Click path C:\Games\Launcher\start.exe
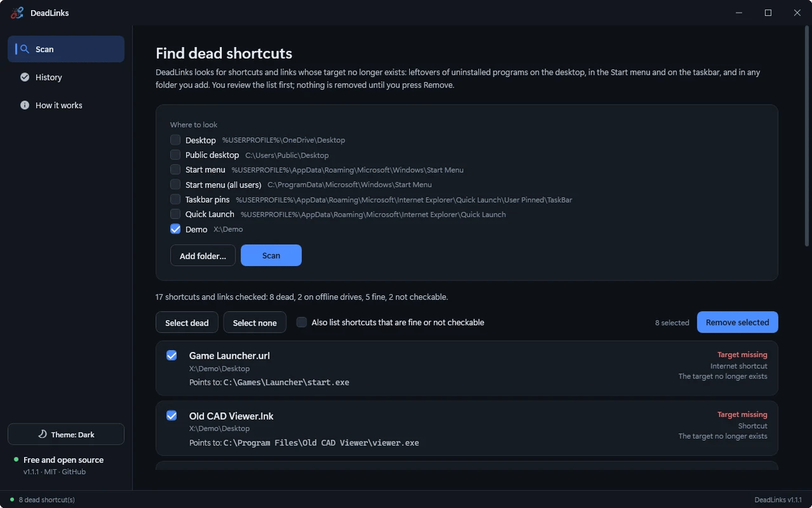 [x=286, y=382]
